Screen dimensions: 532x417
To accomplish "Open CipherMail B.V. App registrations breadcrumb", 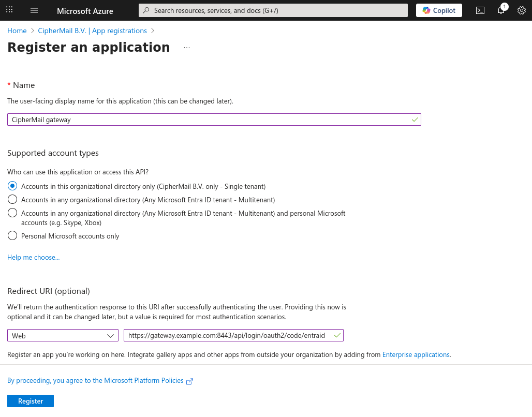I will click(x=92, y=31).
